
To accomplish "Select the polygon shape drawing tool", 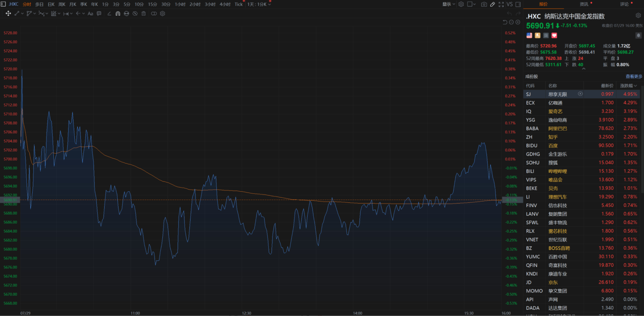I will point(29,14).
